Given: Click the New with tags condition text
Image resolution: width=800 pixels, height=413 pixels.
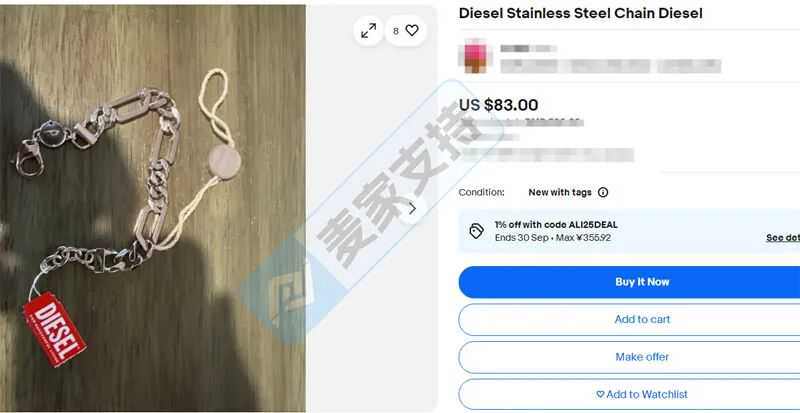Looking at the screenshot, I should 560,192.
